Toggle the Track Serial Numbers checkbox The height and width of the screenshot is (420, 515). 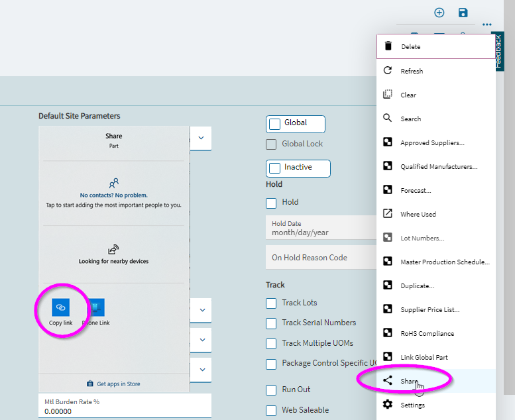pyautogui.click(x=271, y=323)
